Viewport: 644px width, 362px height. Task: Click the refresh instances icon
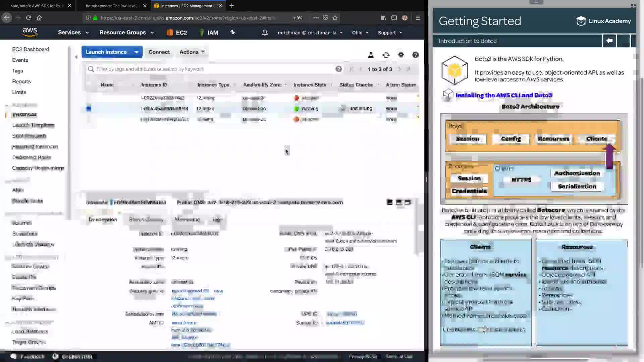point(386,55)
